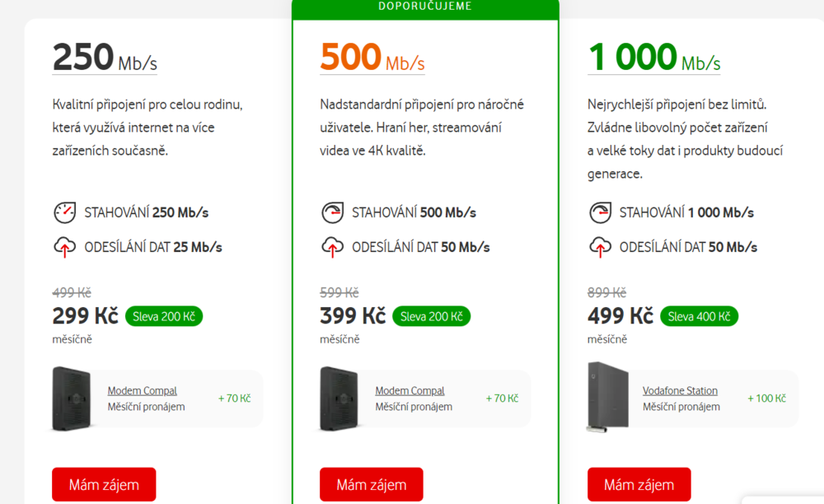Click "Sleva 200 Kč" badge in 500 Mb/s plan
824x504 pixels.
[431, 316]
